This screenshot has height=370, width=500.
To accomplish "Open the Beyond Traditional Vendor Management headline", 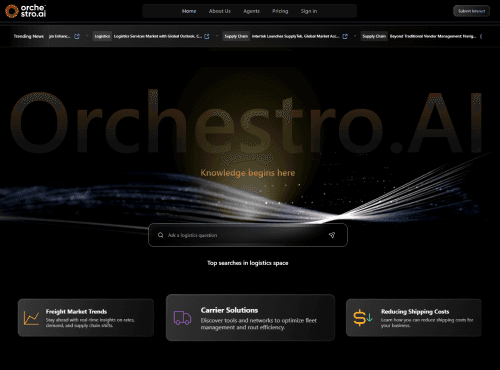I will click(433, 36).
